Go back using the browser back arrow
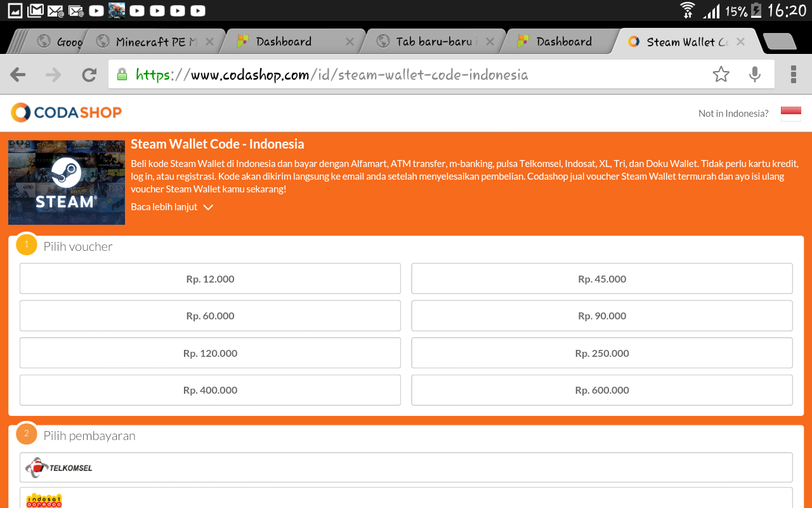812x508 pixels. 18,75
